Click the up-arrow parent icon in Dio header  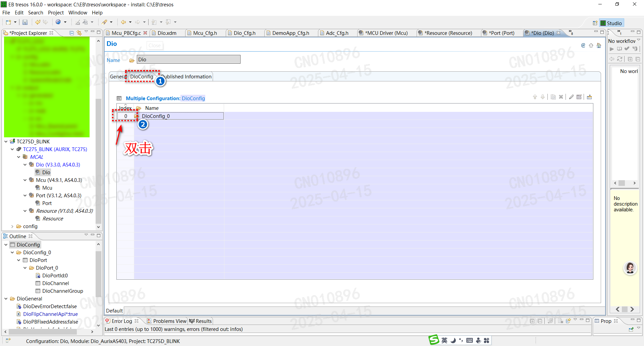click(x=591, y=45)
